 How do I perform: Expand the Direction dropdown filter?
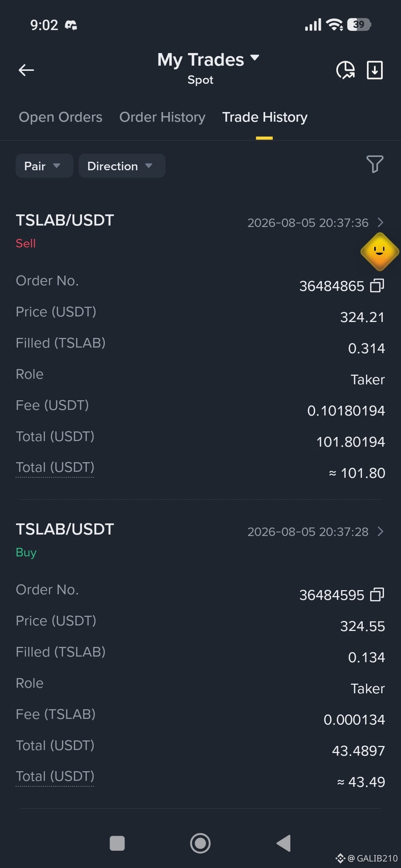click(x=122, y=165)
